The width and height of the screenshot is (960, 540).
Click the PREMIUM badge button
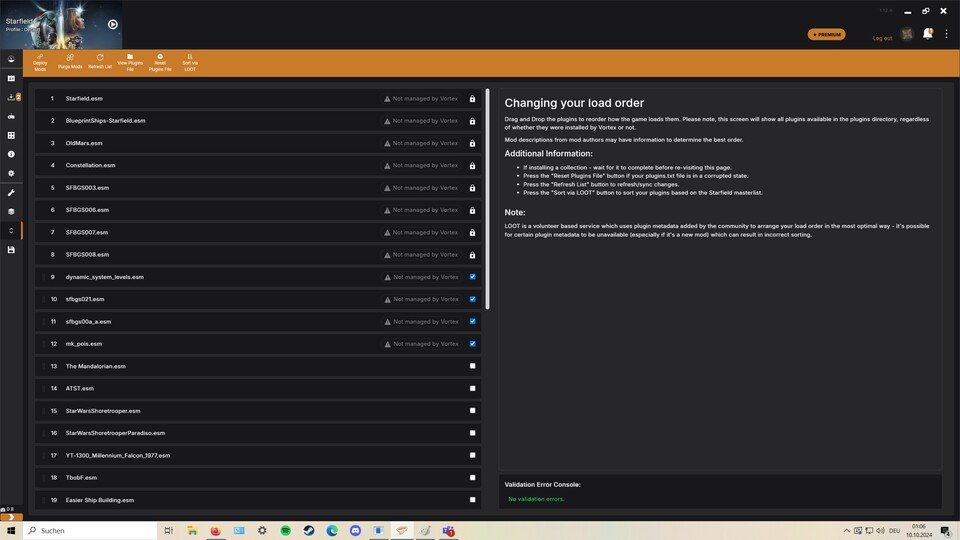pos(827,34)
